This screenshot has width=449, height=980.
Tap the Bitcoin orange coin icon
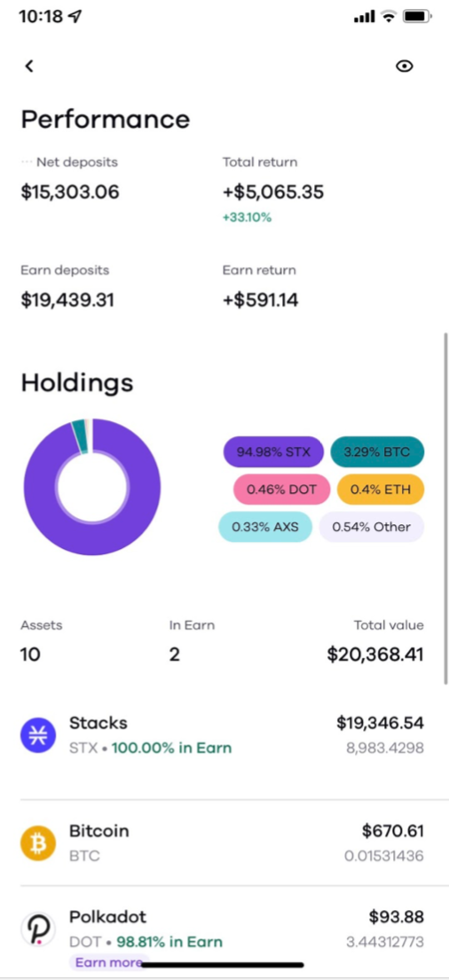[39, 843]
